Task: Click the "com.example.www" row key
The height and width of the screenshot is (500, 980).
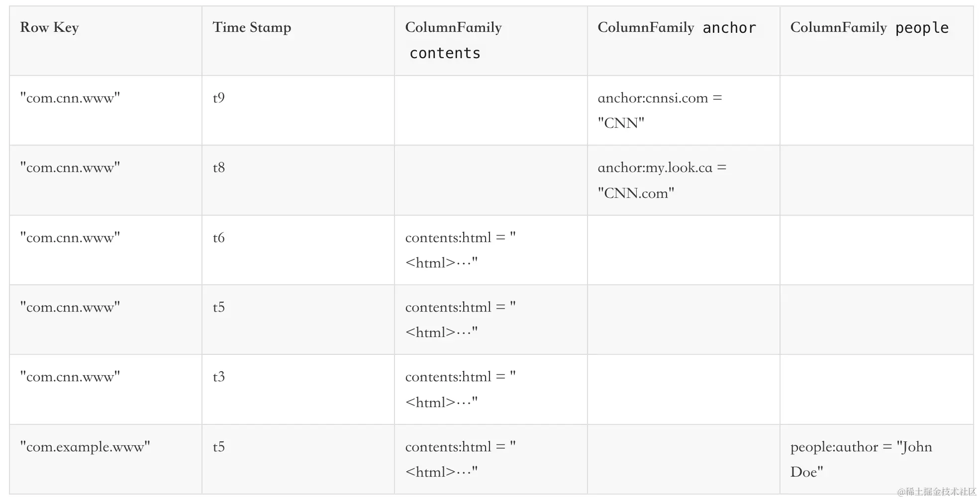Action: [85, 447]
